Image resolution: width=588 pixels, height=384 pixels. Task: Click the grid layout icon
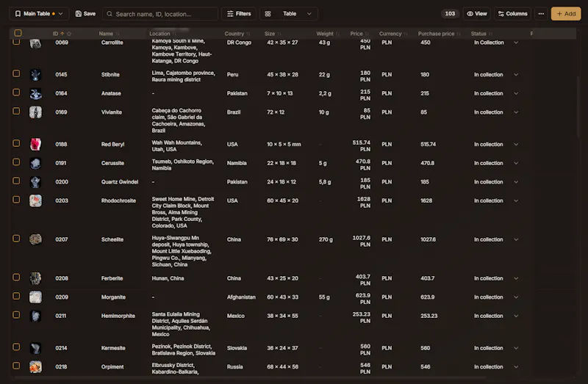tap(268, 14)
